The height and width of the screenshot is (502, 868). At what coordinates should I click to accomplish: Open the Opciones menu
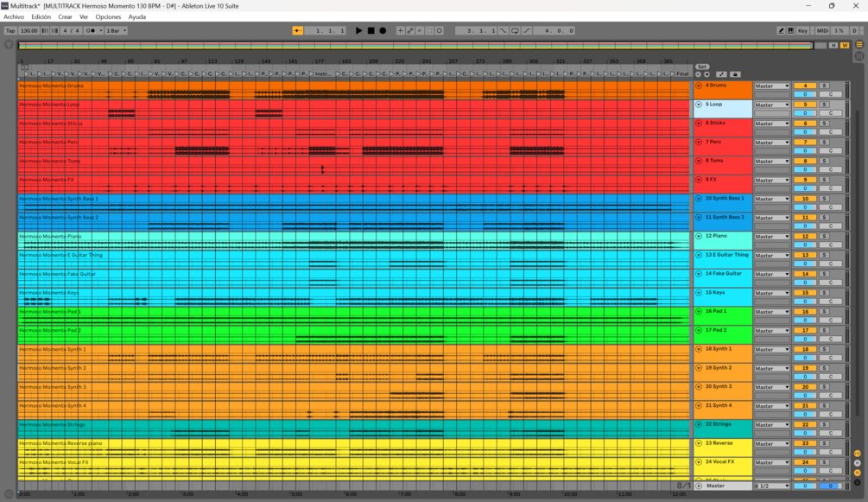click(108, 16)
